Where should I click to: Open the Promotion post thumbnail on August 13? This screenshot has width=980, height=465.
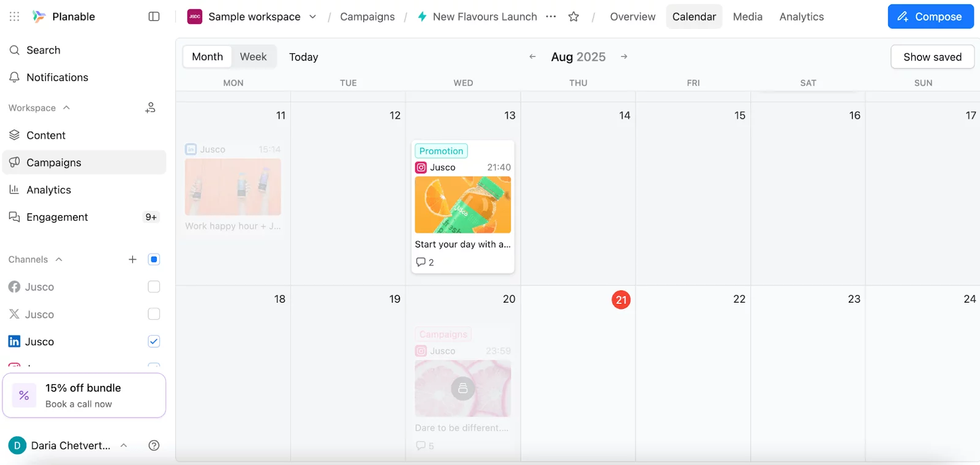pyautogui.click(x=462, y=205)
